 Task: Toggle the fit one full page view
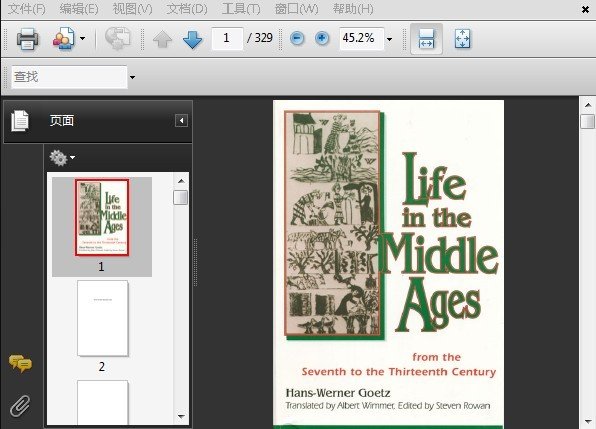(463, 39)
